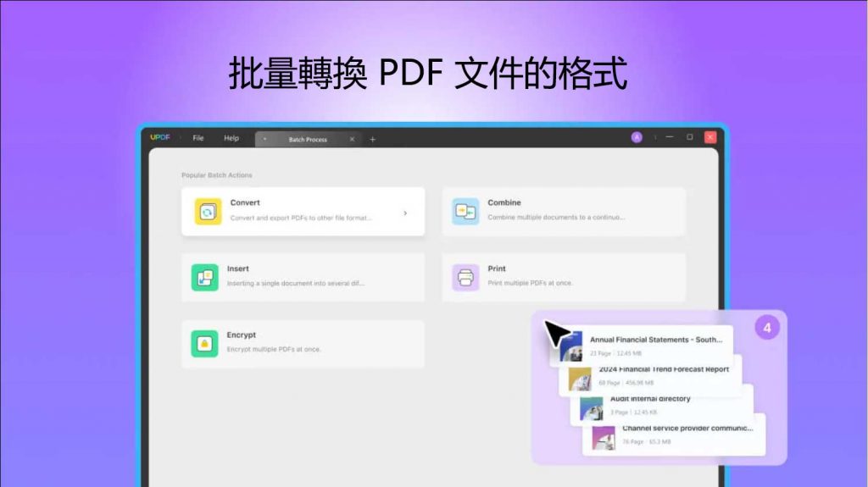Open the Encrypt batch action card
Image resolution: width=868 pixels, height=487 pixels.
[x=303, y=344]
